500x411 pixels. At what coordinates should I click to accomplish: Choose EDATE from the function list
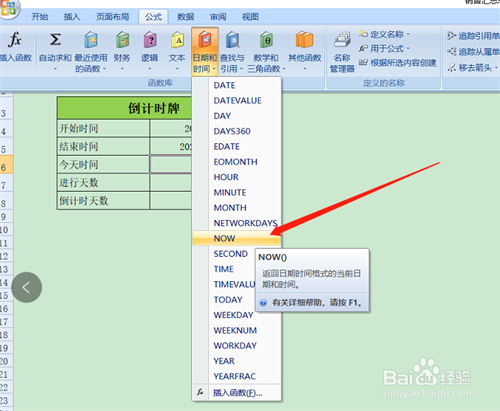click(x=237, y=147)
